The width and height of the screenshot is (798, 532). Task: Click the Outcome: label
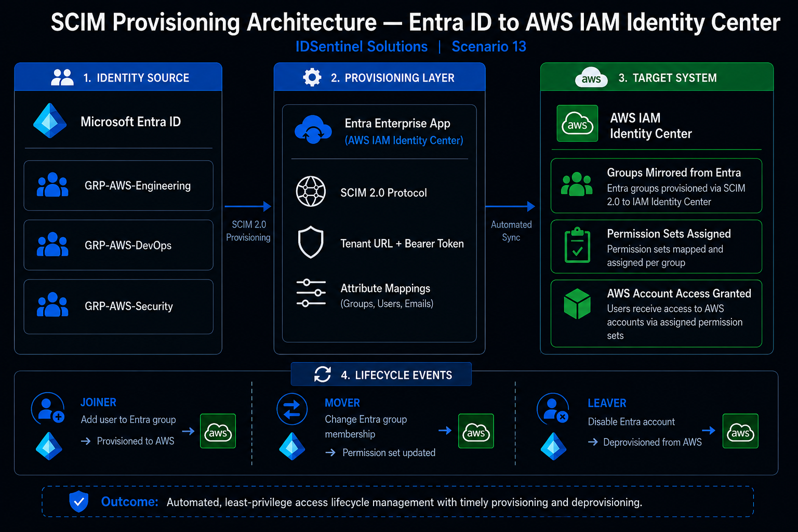[129, 502]
